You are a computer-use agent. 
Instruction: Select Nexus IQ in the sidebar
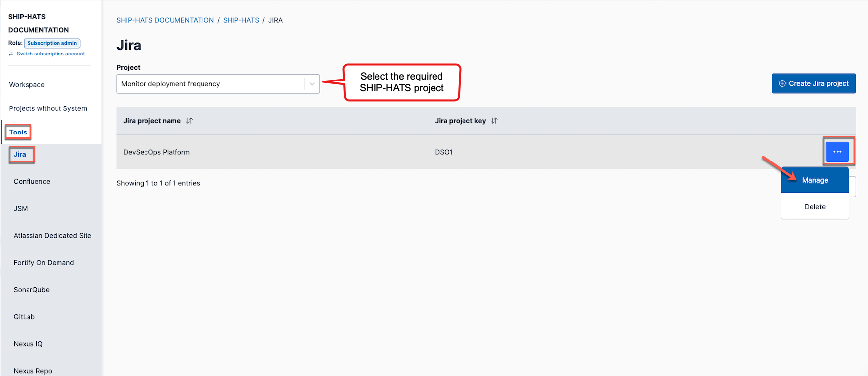point(28,344)
